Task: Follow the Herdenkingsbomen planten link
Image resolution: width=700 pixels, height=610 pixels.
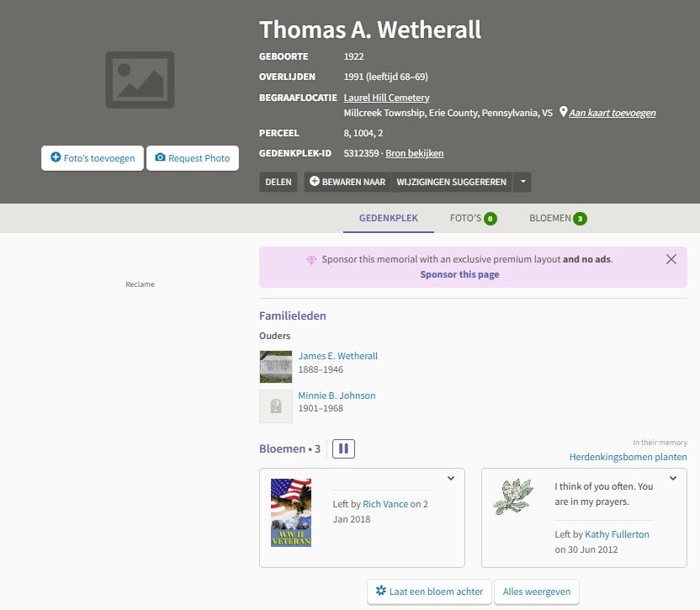Action: (628, 457)
